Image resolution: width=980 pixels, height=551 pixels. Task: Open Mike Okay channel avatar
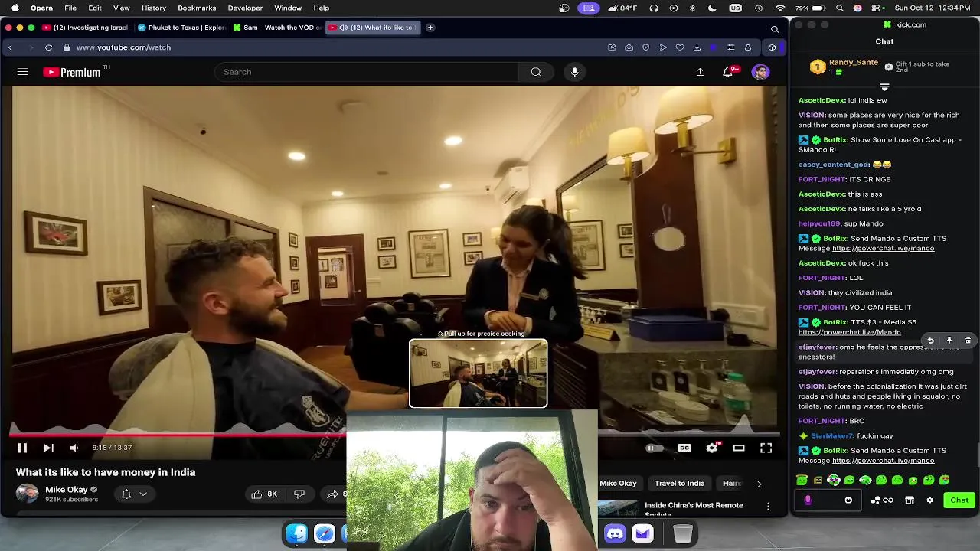point(28,494)
